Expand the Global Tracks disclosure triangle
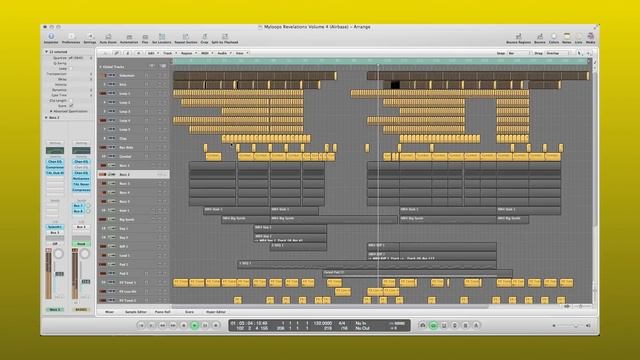640x360 pixels. point(100,67)
